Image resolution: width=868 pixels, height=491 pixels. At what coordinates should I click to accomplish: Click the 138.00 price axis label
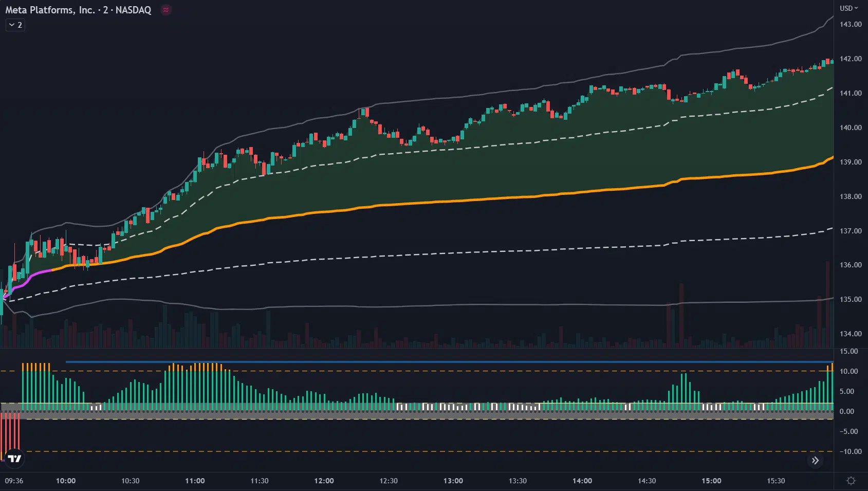click(851, 196)
